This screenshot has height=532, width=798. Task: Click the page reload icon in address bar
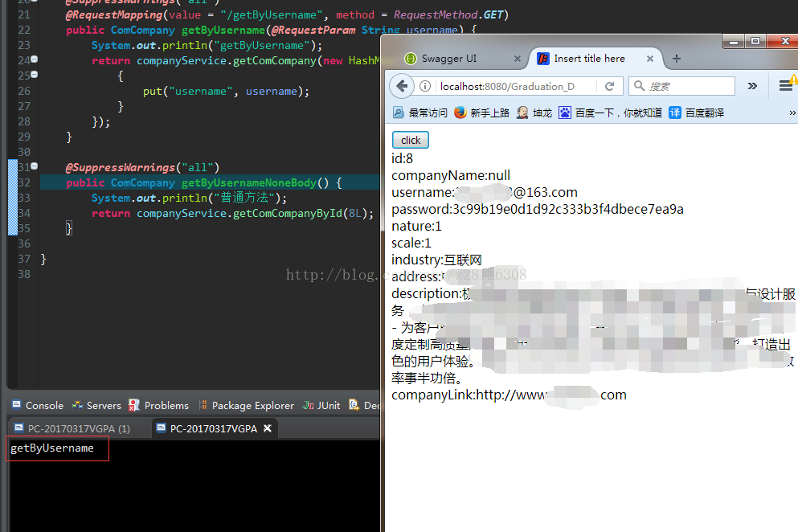coord(610,86)
